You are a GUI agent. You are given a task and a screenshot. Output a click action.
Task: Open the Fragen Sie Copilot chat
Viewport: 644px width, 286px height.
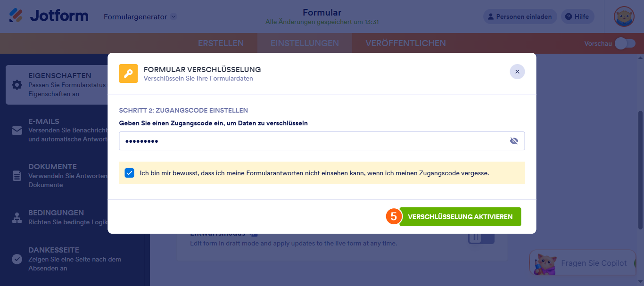click(583, 263)
